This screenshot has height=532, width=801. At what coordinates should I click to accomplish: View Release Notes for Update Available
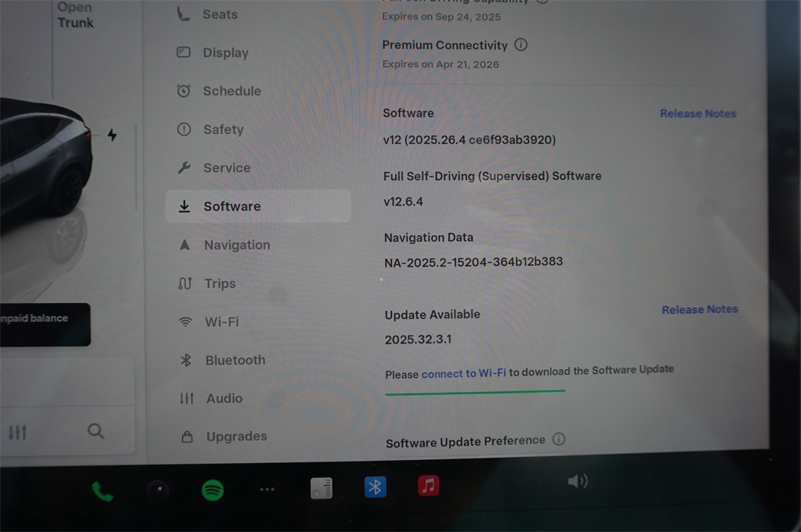(700, 310)
